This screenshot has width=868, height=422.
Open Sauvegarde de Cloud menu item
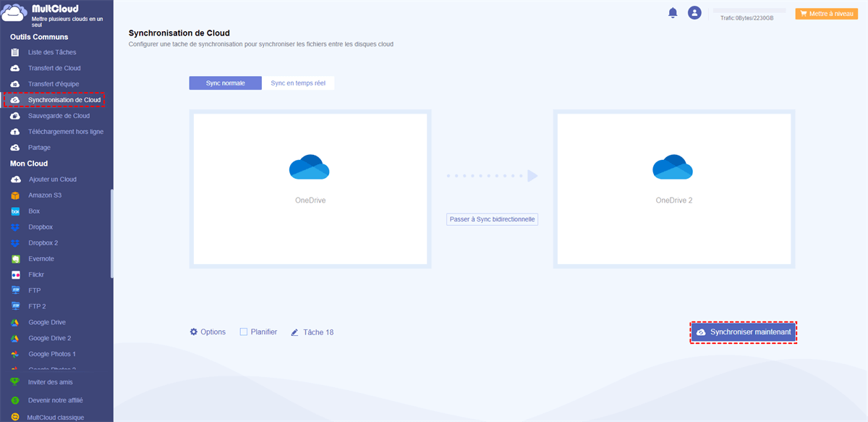(59, 116)
